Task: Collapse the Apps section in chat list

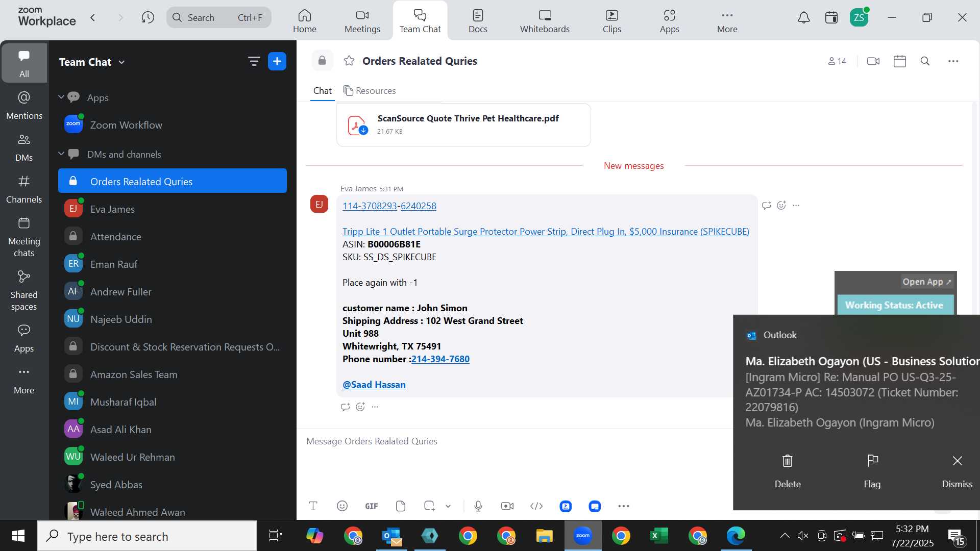Action: 61,97
